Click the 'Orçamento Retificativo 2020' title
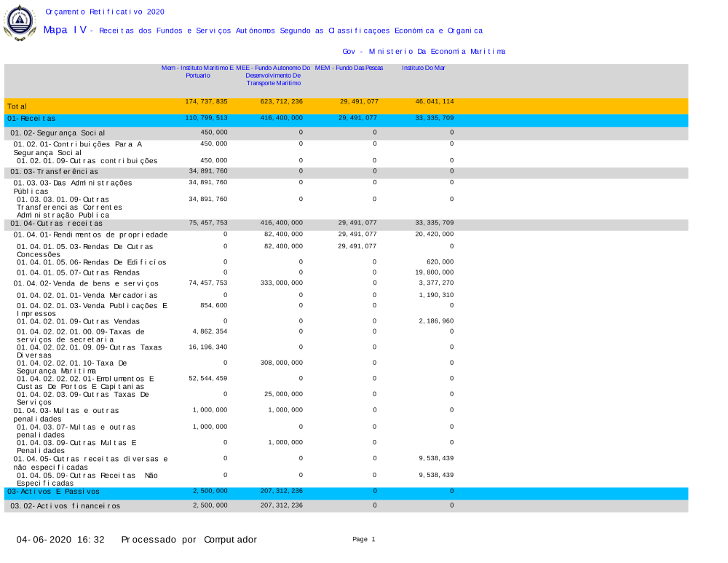The height and width of the screenshot is (563, 728). (105, 12)
